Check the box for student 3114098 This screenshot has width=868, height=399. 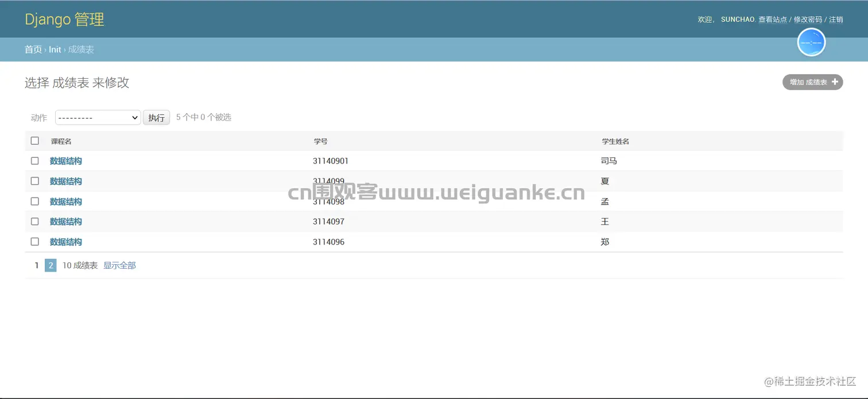35,202
